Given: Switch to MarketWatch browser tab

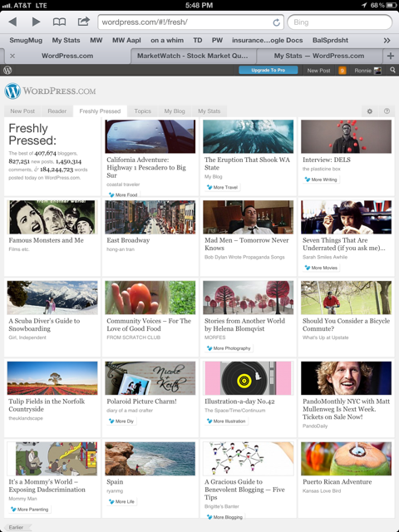Looking at the screenshot, I should tap(193, 56).
